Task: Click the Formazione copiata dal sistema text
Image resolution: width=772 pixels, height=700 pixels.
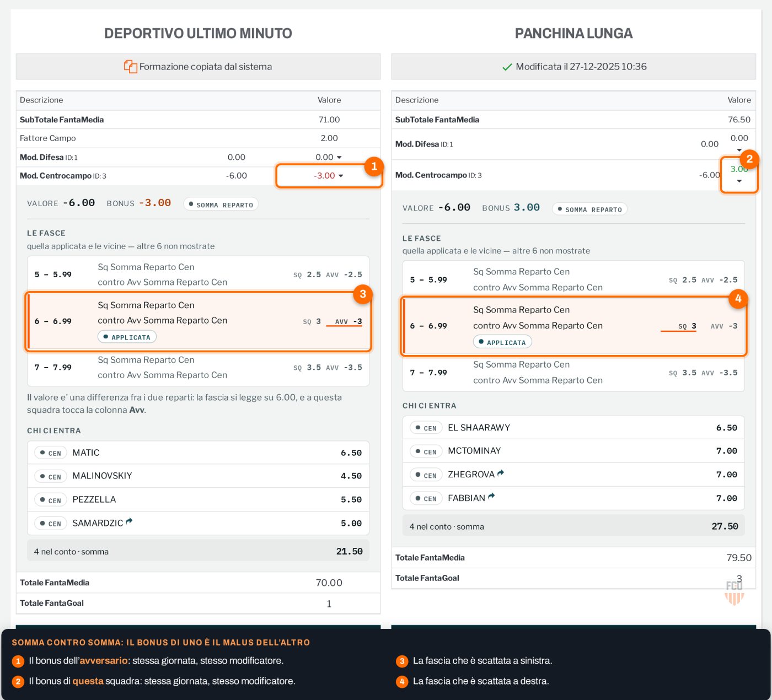Action: (206, 67)
